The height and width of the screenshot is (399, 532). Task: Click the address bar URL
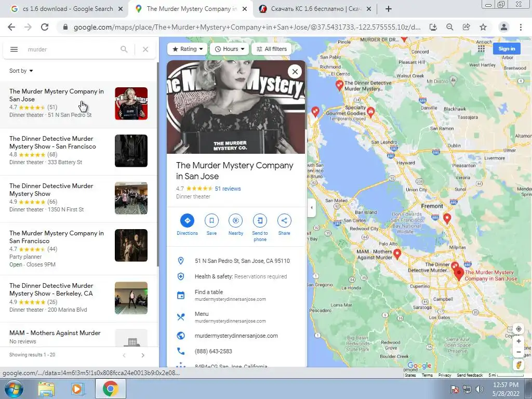(247, 27)
